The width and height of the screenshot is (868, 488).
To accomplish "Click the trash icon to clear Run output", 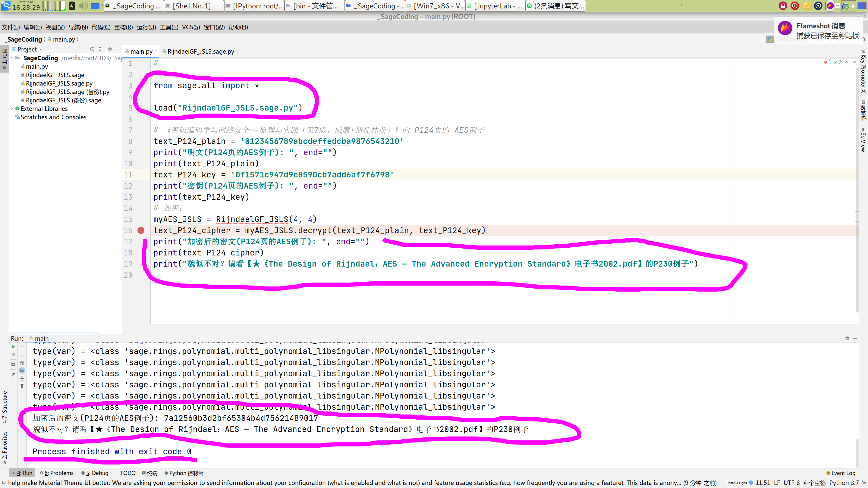I will 22,386.
